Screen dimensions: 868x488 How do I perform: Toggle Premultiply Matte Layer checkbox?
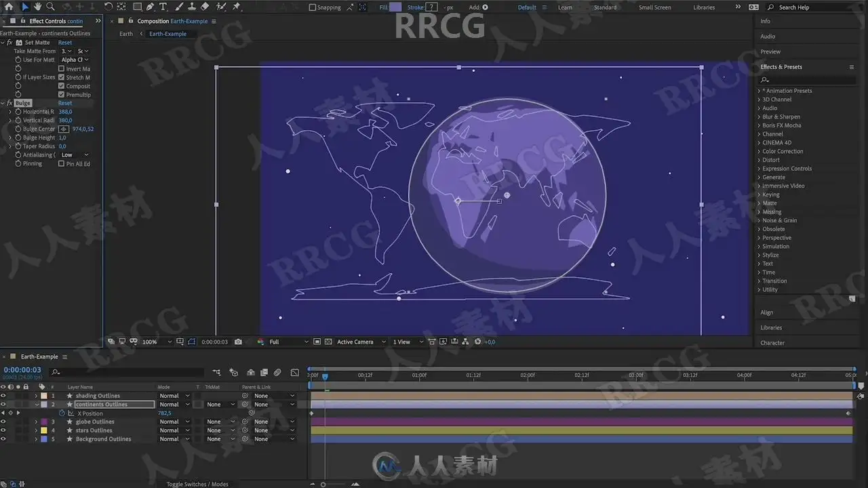click(x=61, y=95)
